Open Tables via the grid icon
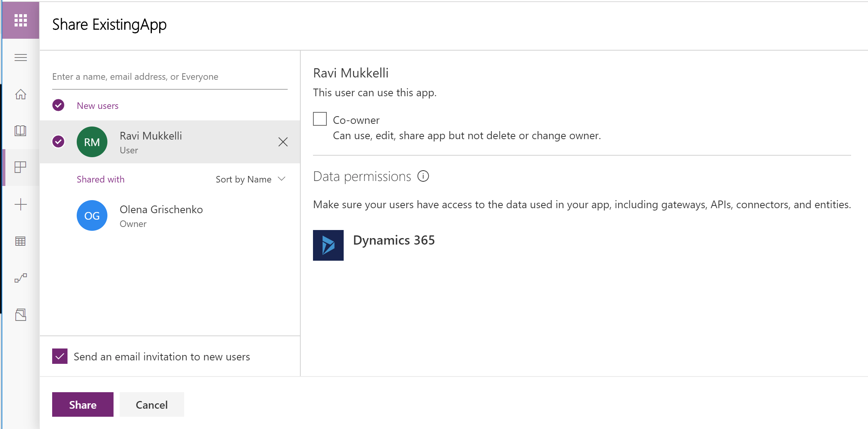868x429 pixels. (x=20, y=241)
